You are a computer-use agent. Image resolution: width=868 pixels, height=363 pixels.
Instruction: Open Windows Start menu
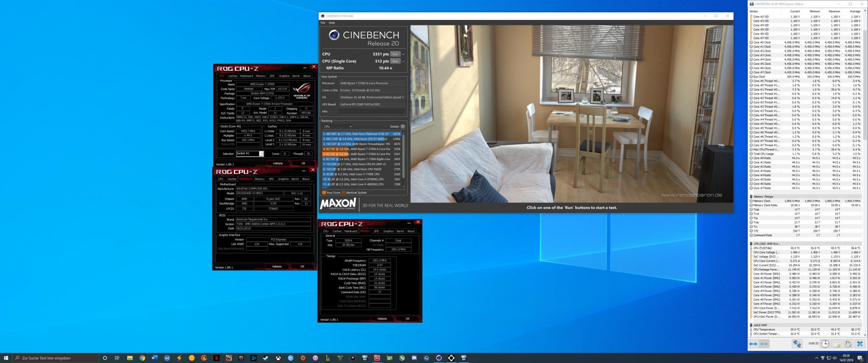[6, 358]
